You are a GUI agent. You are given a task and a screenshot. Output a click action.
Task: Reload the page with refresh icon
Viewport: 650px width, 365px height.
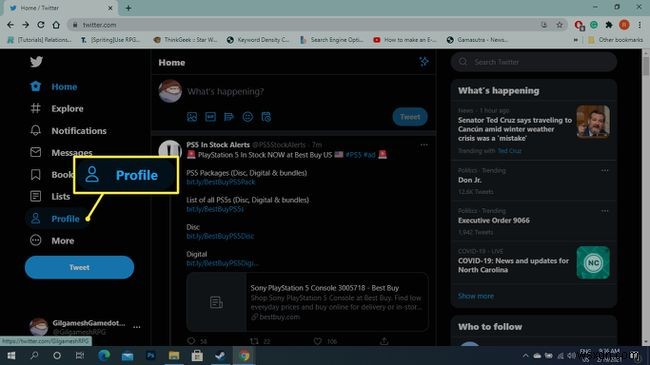tap(41, 25)
